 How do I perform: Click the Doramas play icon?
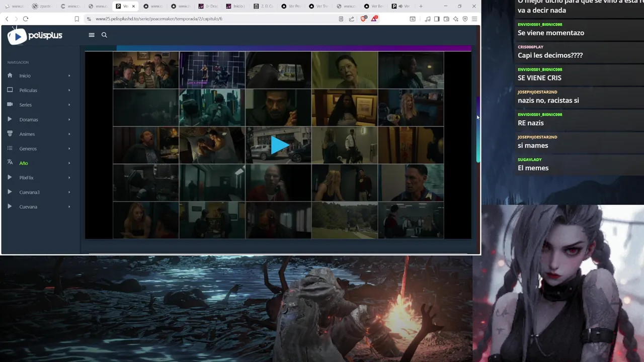(x=10, y=119)
